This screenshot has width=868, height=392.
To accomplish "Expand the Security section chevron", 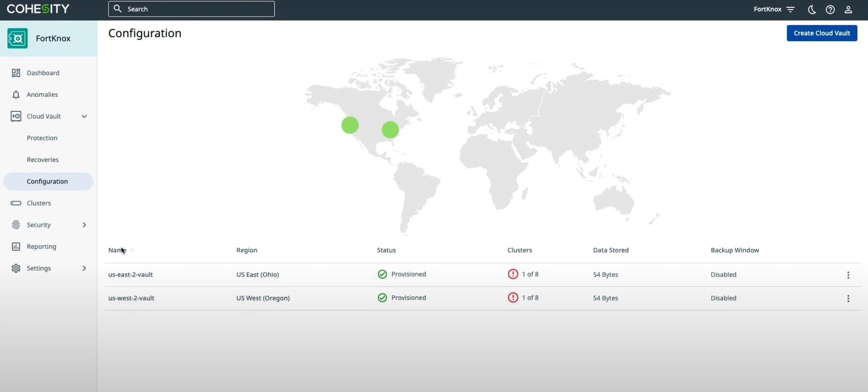I will pyautogui.click(x=84, y=225).
